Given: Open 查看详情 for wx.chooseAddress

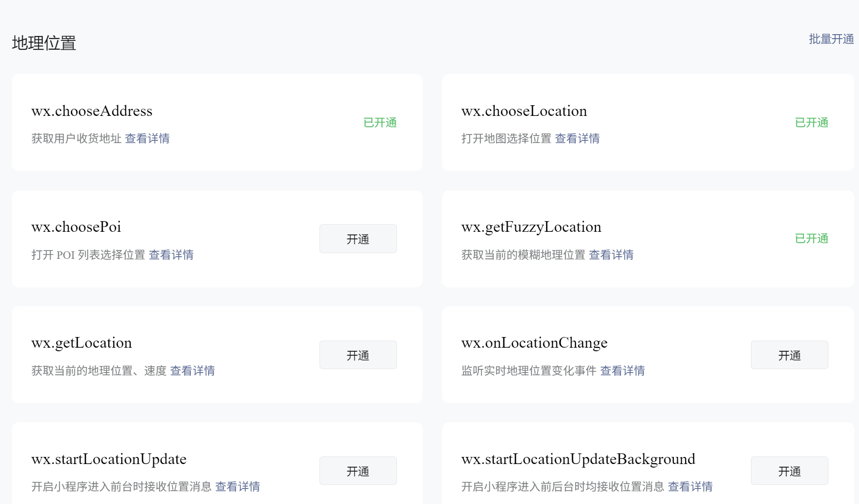Looking at the screenshot, I should (x=147, y=139).
